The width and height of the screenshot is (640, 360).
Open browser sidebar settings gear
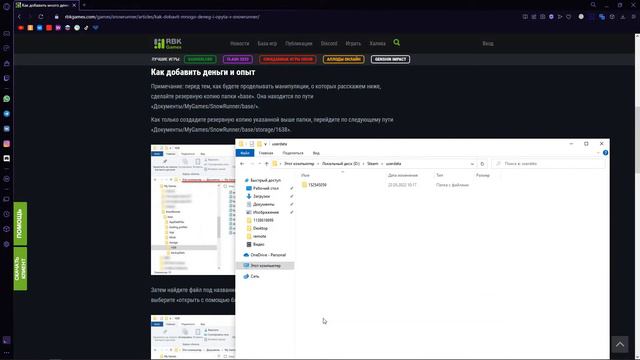click(7, 244)
